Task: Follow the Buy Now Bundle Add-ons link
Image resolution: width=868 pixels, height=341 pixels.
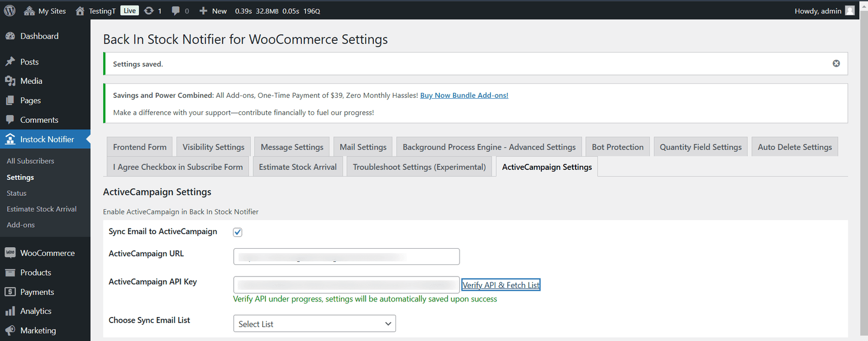Action: click(x=464, y=95)
